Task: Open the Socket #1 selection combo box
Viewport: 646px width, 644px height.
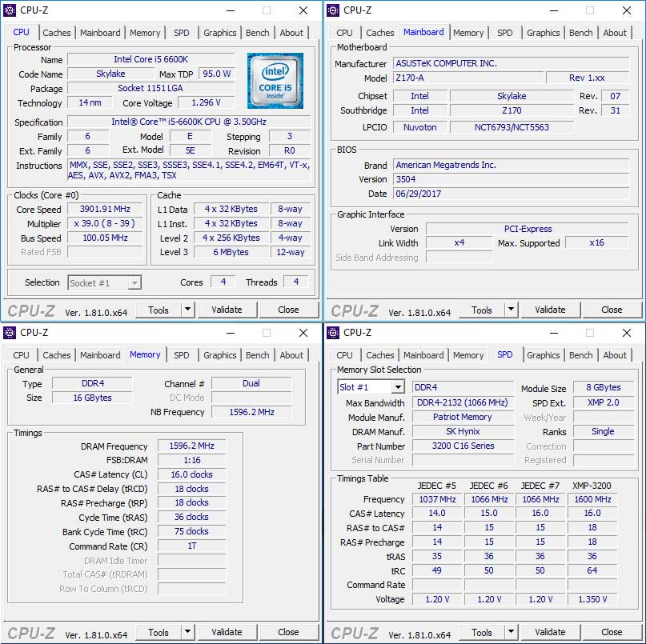Action: pos(105,283)
